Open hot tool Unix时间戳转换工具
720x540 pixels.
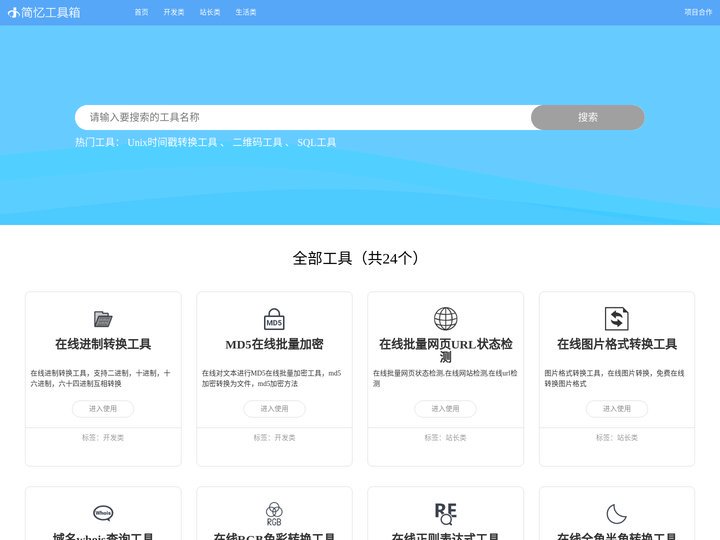172,142
